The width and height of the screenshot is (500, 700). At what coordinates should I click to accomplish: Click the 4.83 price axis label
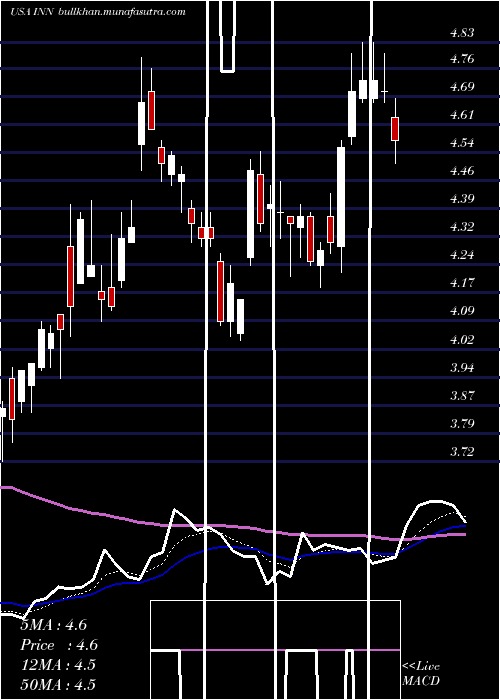(462, 33)
